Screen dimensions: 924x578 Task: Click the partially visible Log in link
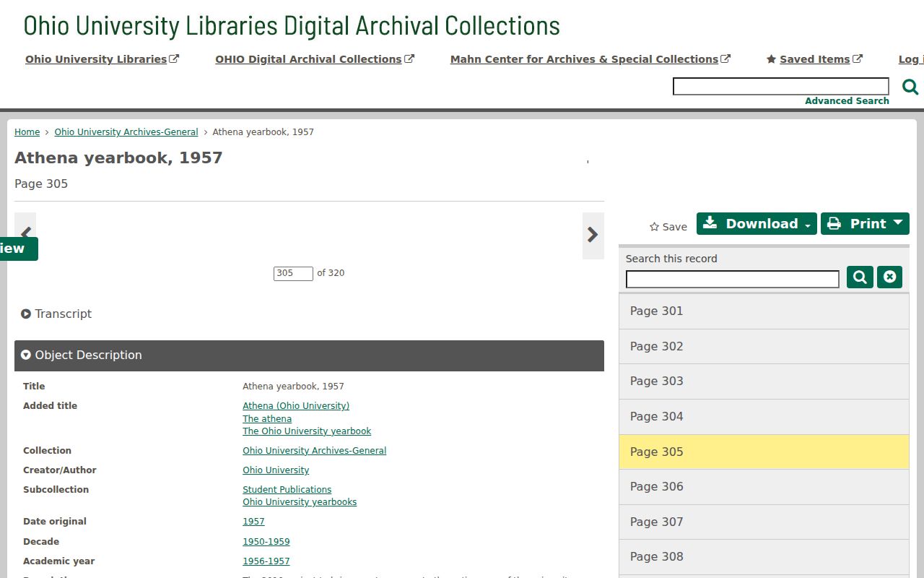(911, 59)
